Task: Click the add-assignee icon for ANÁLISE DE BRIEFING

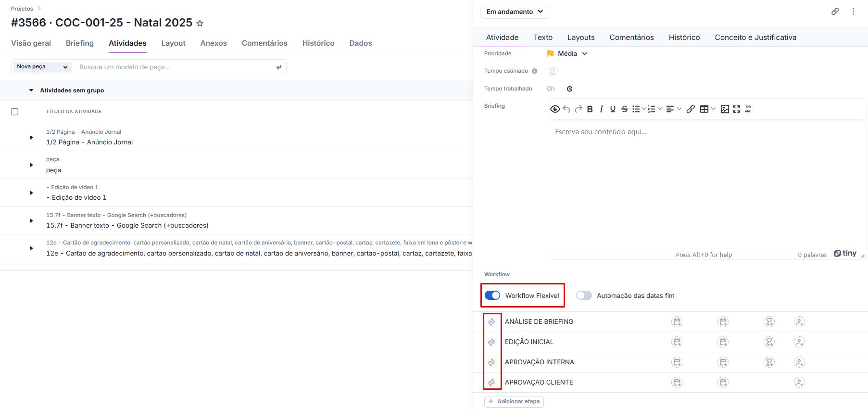Action: coord(799,322)
